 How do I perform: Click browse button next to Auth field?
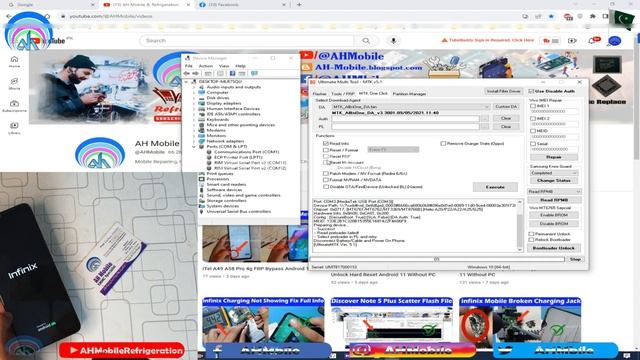(484, 118)
